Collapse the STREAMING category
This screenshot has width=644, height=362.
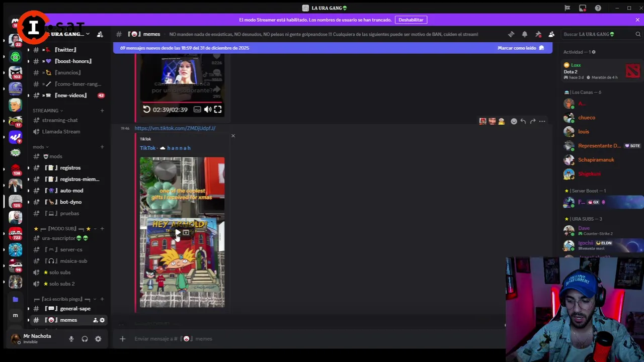point(48,111)
